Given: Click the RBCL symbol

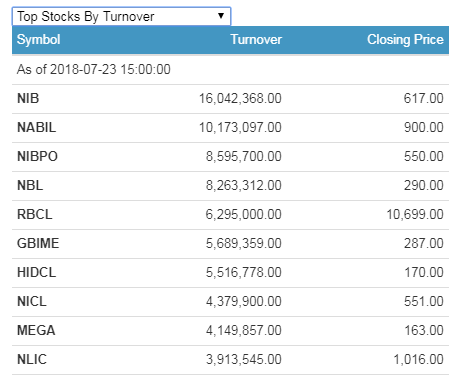Looking at the screenshot, I should (x=35, y=214).
